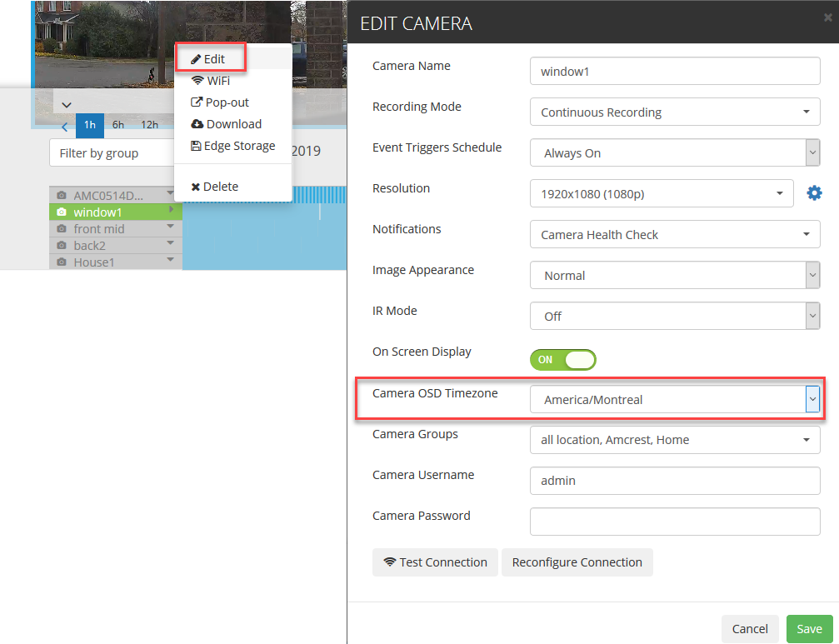Turn off On Screen Display switch
The width and height of the screenshot is (839, 644).
[563, 360]
